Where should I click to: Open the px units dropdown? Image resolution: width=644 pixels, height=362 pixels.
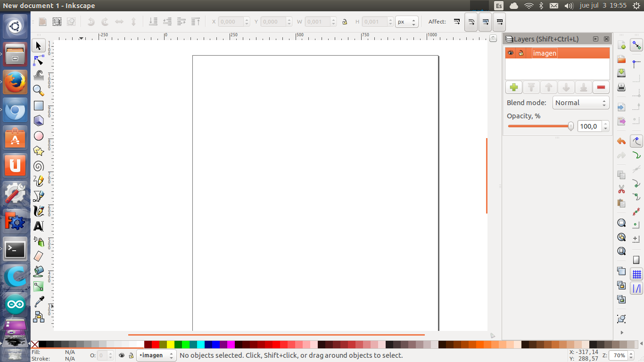point(406,22)
